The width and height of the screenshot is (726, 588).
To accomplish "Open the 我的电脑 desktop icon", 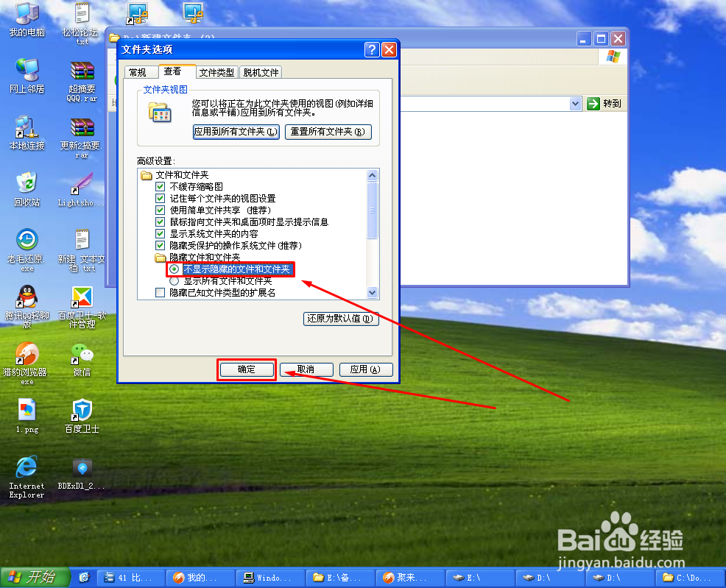I will [27, 20].
